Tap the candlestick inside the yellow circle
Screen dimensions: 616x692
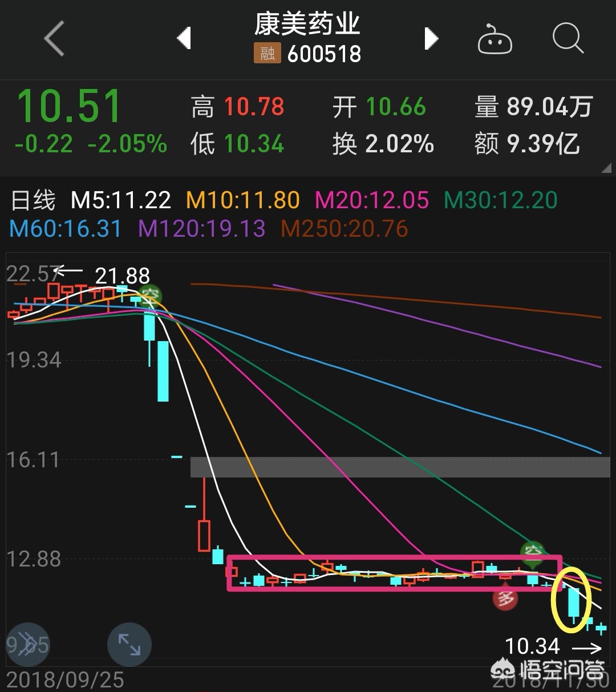tap(574, 602)
